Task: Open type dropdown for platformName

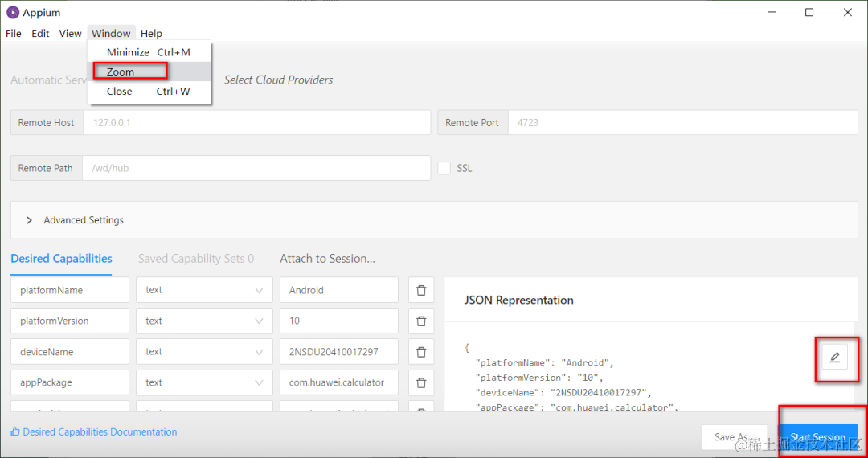Action: tap(204, 290)
